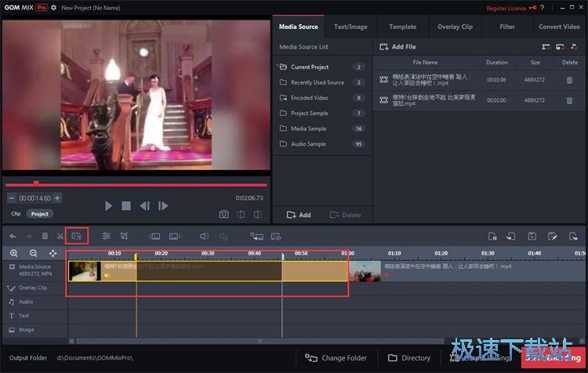Delete the first file using its trash icon
This screenshot has width=588, height=373.
tap(569, 80)
